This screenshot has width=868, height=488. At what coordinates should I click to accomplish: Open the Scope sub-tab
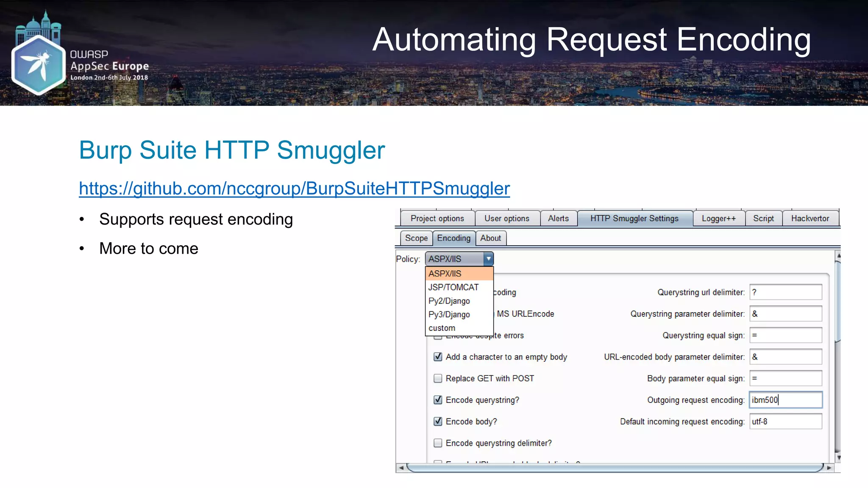416,238
